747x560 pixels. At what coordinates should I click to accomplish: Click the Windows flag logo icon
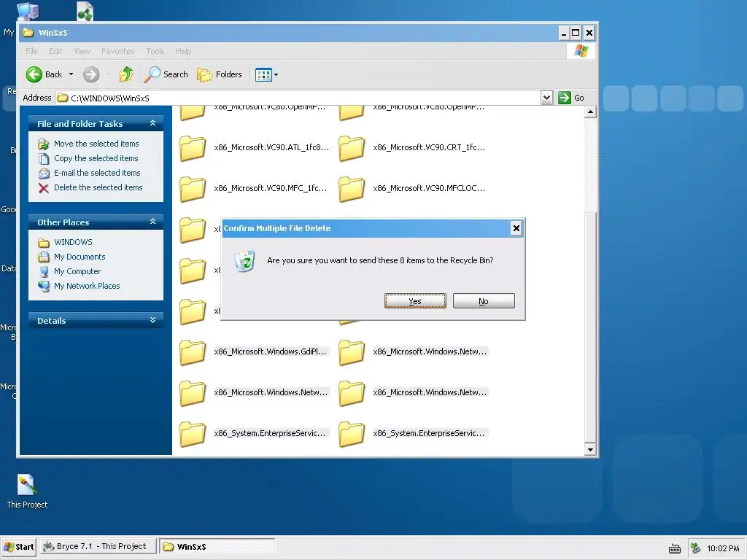581,50
